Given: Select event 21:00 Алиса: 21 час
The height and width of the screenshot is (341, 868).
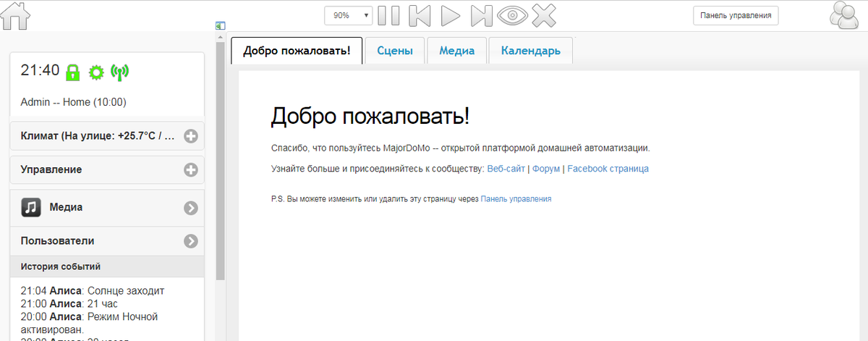Looking at the screenshot, I should 69,304.
